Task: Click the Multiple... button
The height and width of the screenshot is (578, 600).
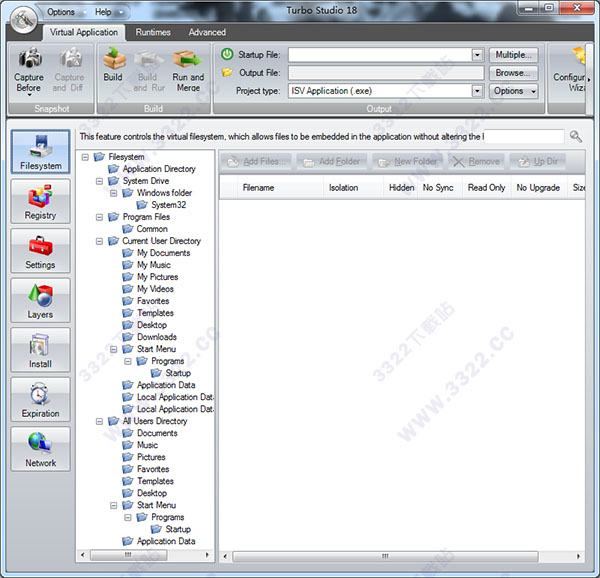Action: 514,55
